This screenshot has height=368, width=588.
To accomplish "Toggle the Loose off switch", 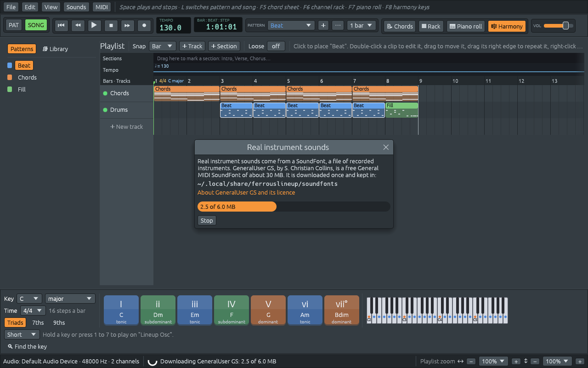I will click(276, 46).
